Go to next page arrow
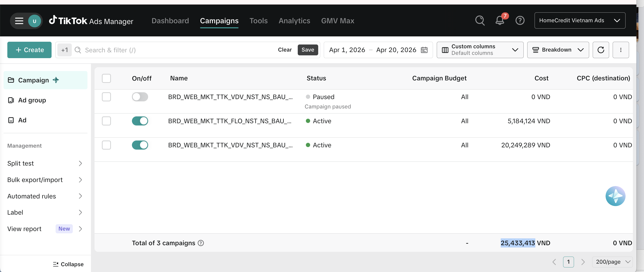 coord(583,262)
